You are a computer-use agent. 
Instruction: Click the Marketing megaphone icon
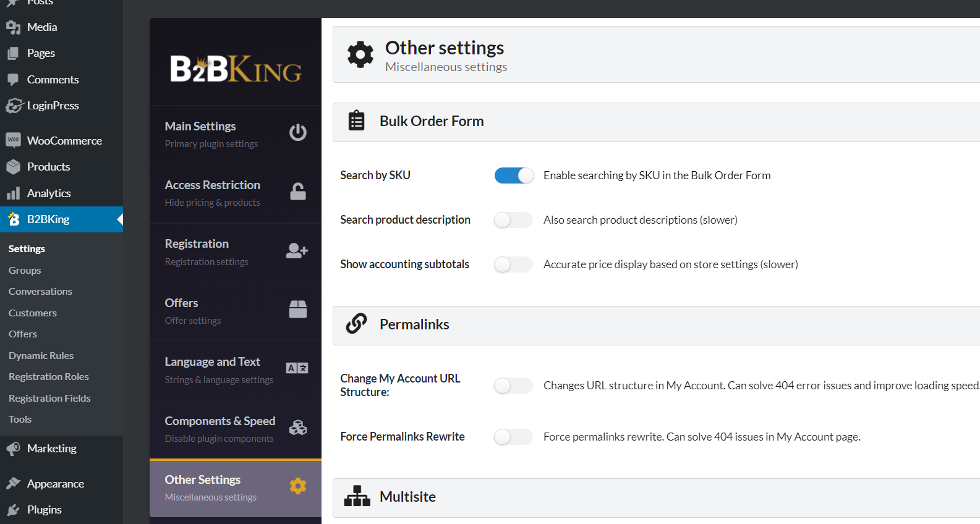pos(13,449)
